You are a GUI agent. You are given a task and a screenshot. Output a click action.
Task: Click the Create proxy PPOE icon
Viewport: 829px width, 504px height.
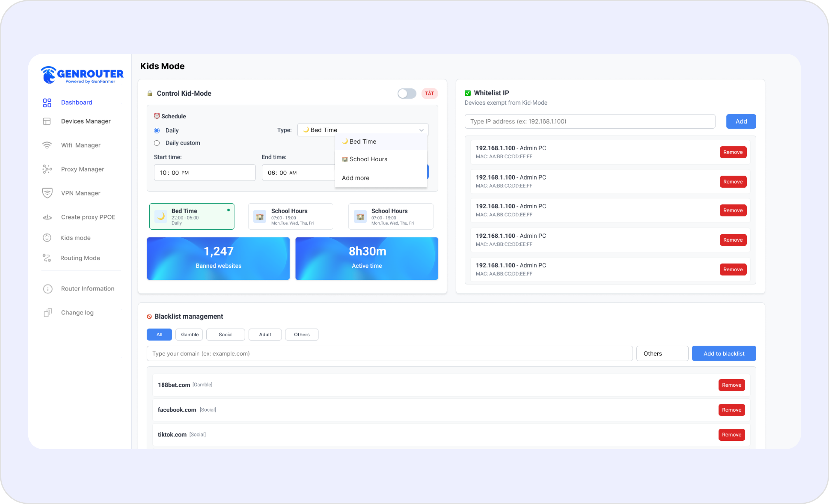click(47, 217)
